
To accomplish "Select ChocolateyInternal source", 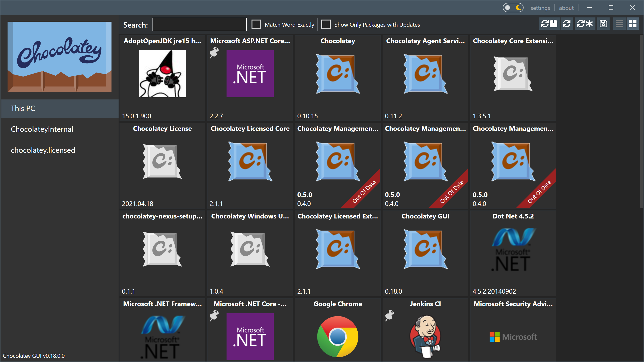I will (x=60, y=129).
